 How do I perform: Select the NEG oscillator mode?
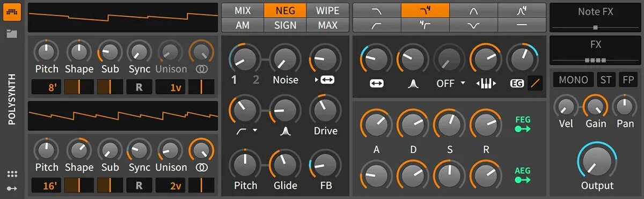[285, 10]
